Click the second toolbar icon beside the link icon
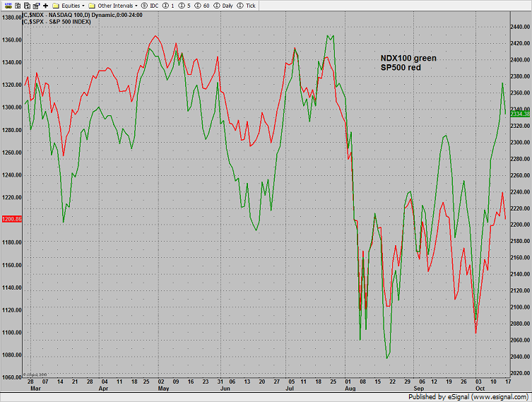532x402 pixels. pyautogui.click(x=18, y=6)
